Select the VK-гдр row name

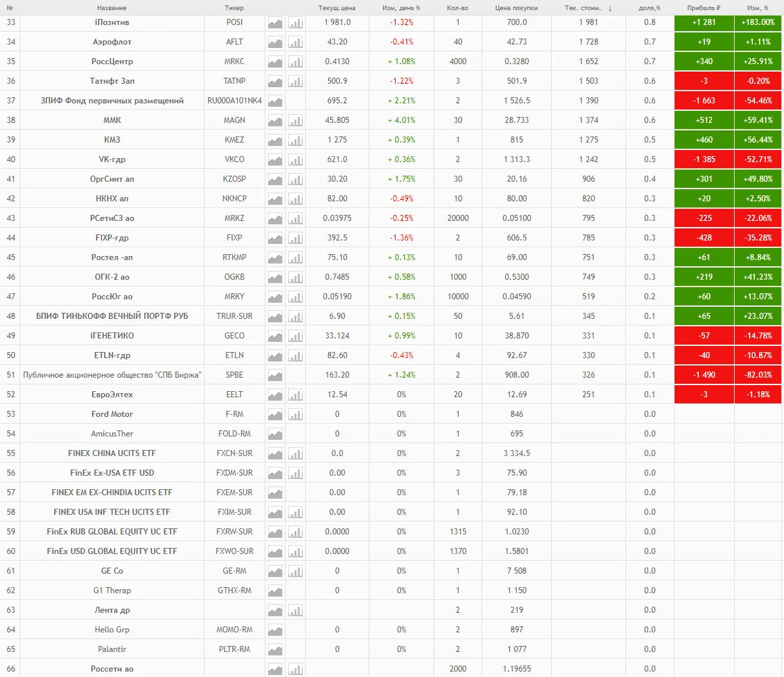112,159
